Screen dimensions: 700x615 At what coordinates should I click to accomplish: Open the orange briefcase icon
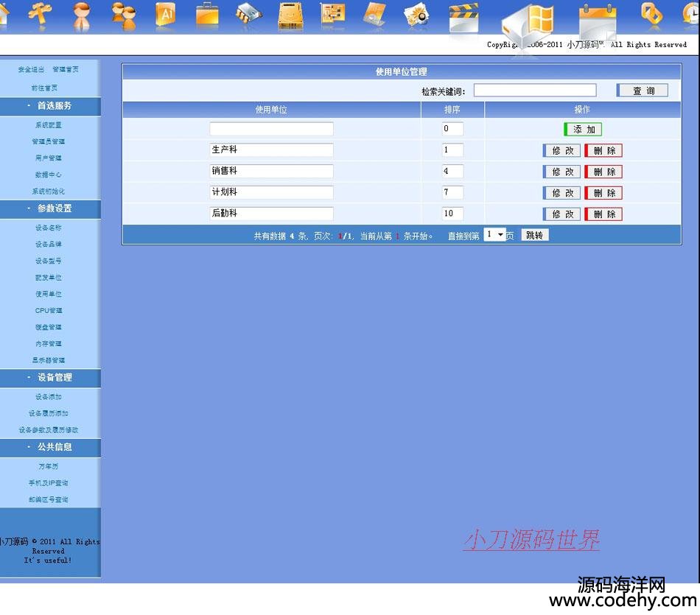click(x=207, y=14)
